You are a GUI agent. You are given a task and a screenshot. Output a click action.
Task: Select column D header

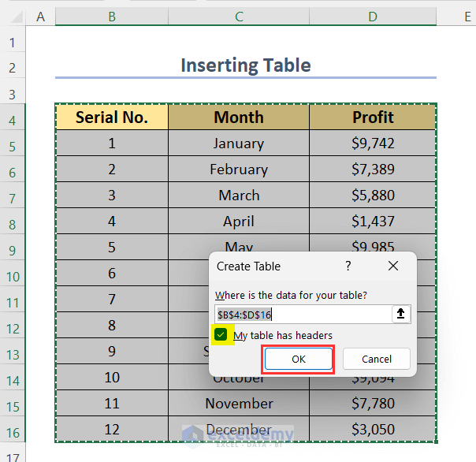point(373,17)
